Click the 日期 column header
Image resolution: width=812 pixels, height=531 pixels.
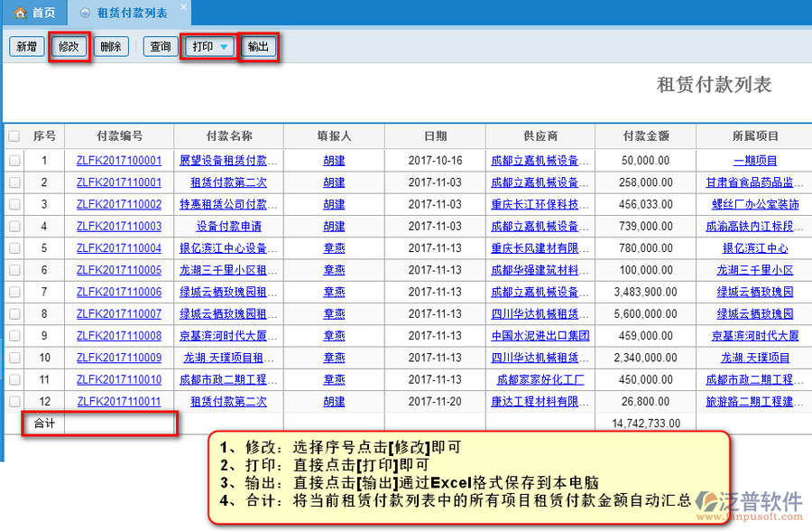pos(435,136)
